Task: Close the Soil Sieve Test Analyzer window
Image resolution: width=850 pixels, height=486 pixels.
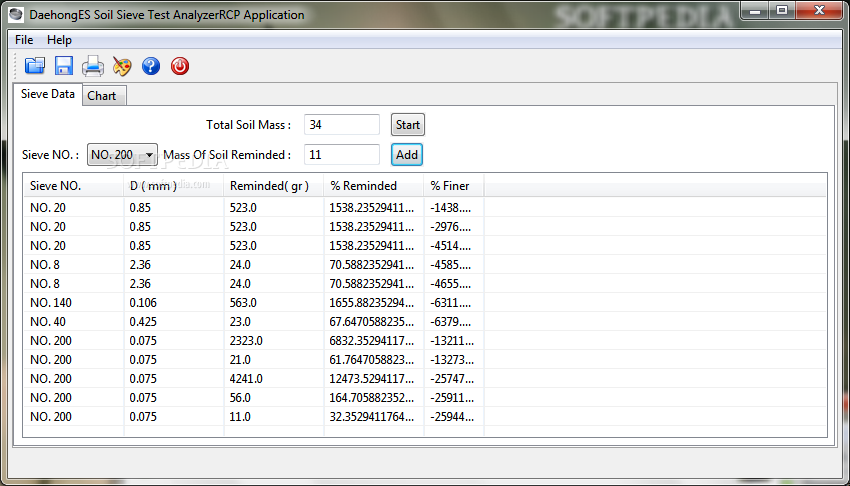Action: [819, 11]
